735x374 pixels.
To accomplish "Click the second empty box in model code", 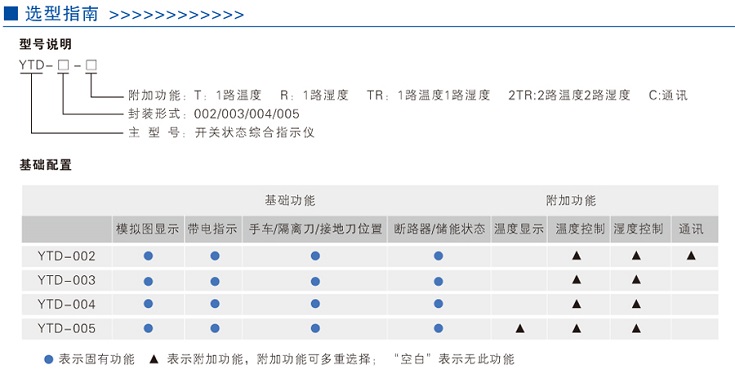I will point(91,66).
